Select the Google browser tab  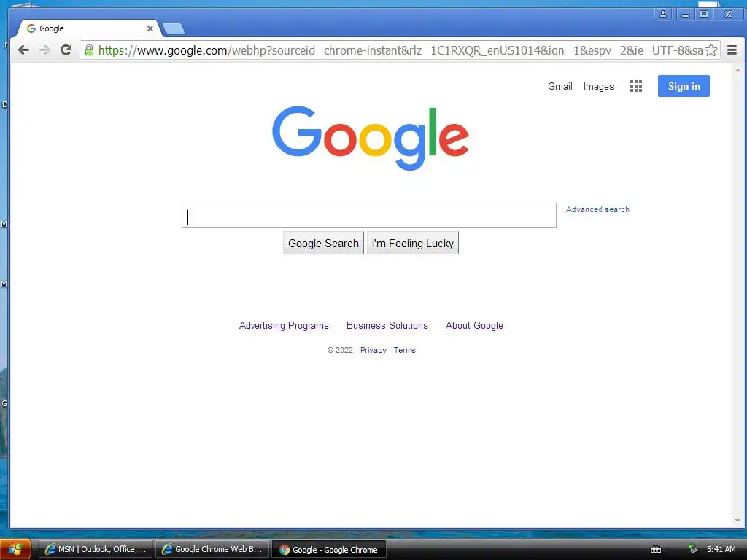click(x=88, y=28)
